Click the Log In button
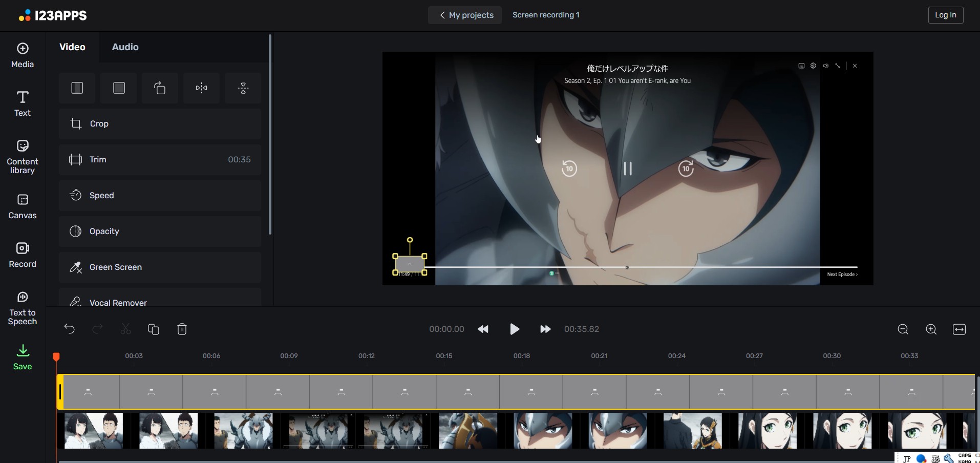This screenshot has height=463, width=980. pos(946,15)
